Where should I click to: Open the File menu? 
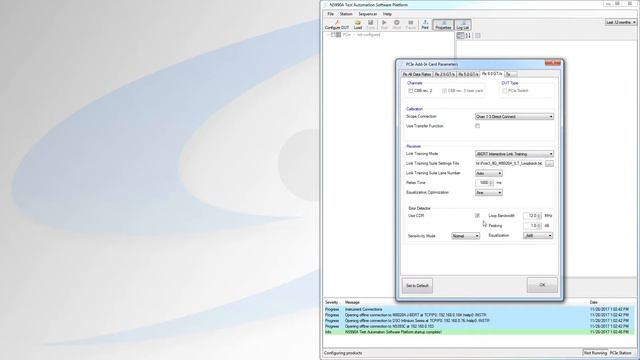pos(331,14)
